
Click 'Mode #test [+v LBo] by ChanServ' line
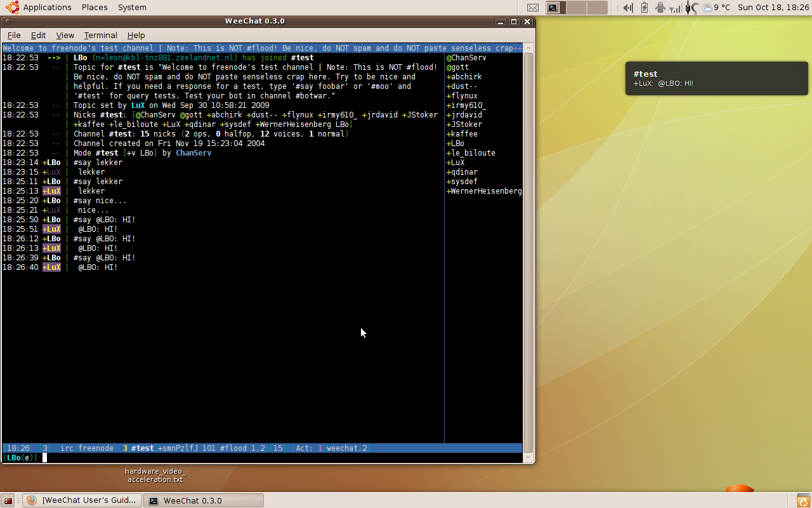107,153
